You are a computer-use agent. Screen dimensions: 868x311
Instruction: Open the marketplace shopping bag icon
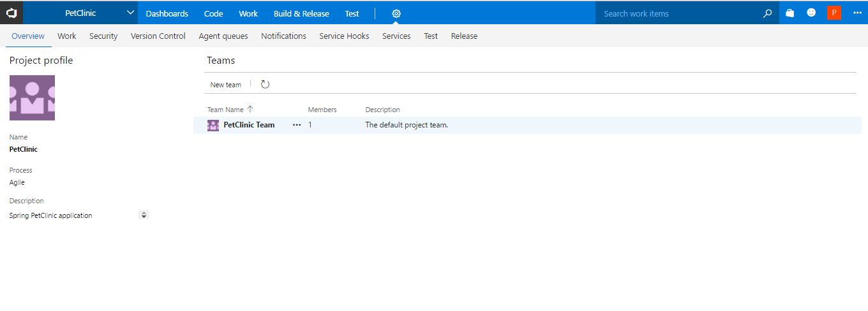tap(790, 13)
